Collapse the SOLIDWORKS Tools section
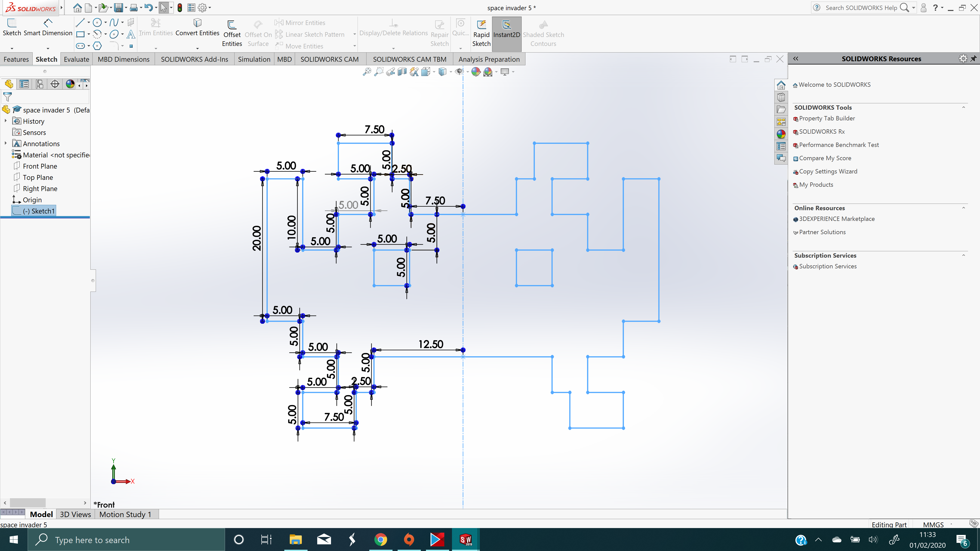 click(964, 107)
